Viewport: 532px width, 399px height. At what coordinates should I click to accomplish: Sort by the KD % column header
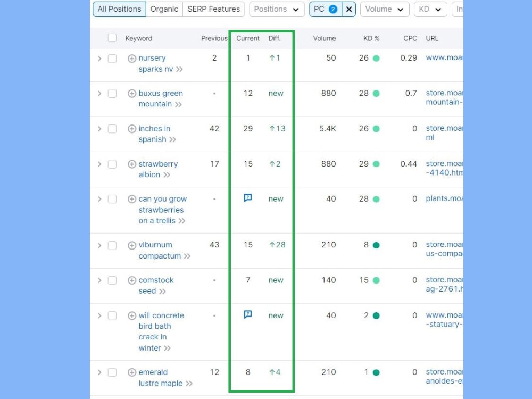coord(371,38)
